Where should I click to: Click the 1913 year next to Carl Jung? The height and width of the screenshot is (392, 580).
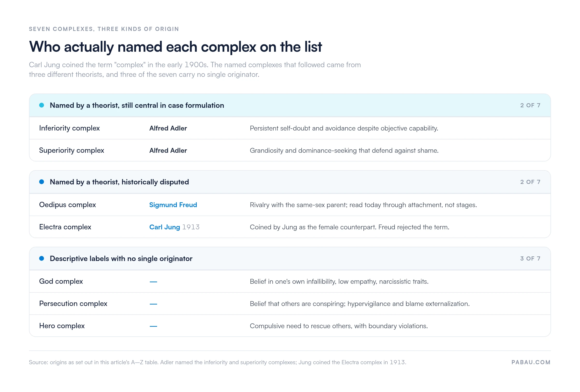(191, 227)
